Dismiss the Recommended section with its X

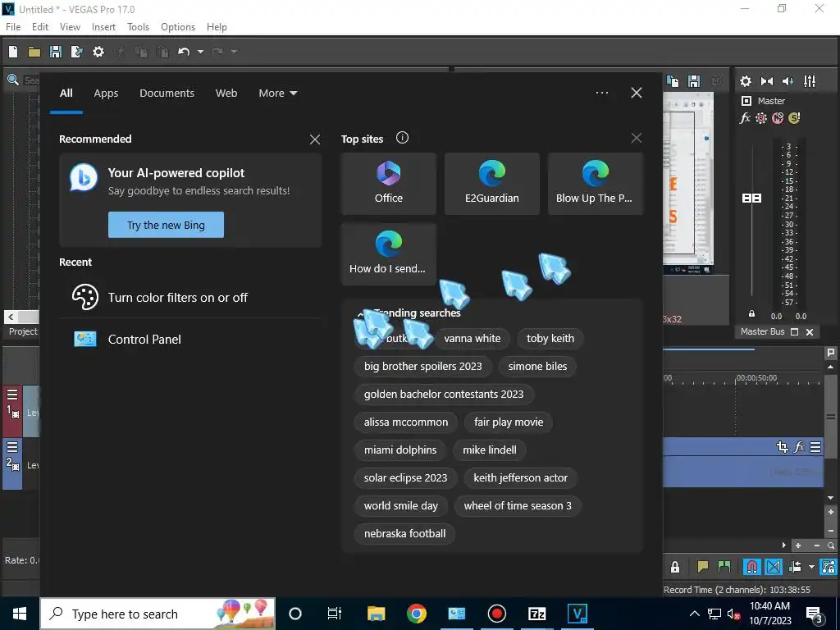315,139
